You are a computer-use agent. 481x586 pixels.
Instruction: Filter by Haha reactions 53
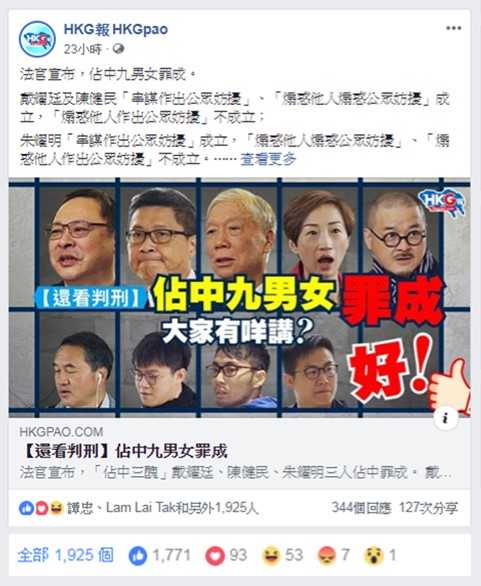(283, 555)
